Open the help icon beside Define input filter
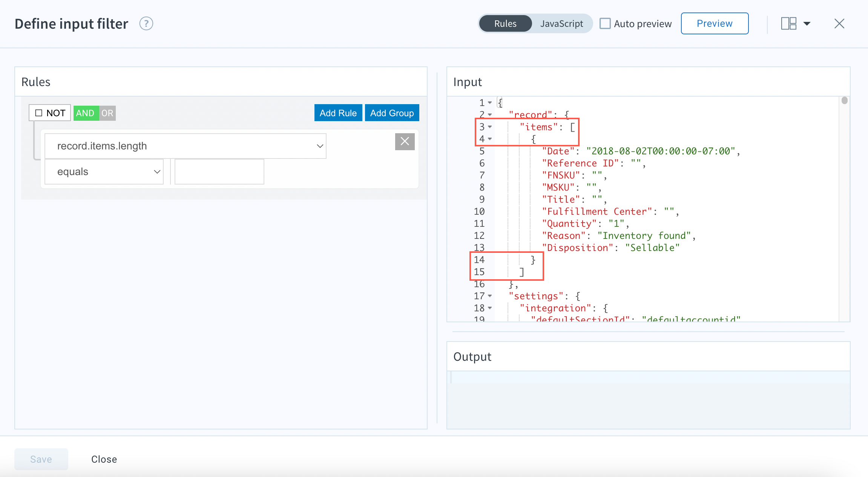 pos(146,24)
